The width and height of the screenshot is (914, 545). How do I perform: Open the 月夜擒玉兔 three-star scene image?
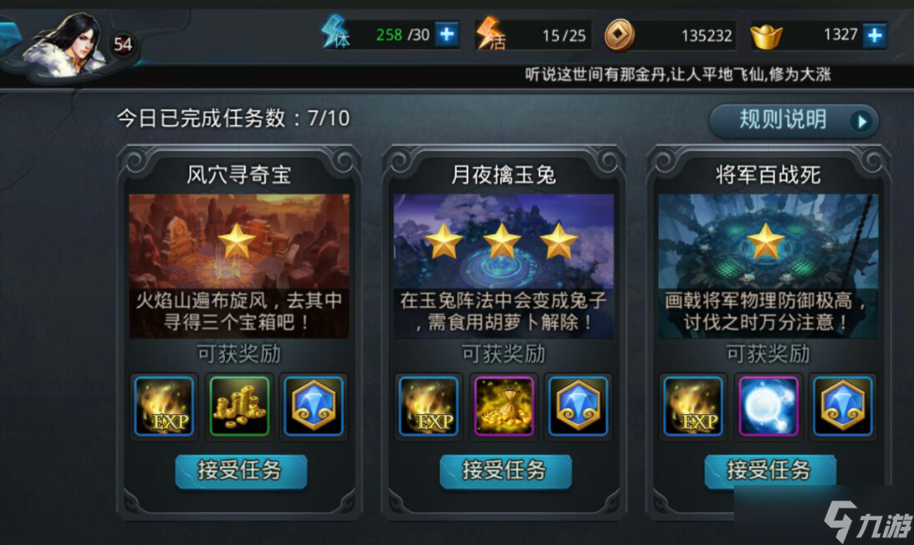[504, 266]
